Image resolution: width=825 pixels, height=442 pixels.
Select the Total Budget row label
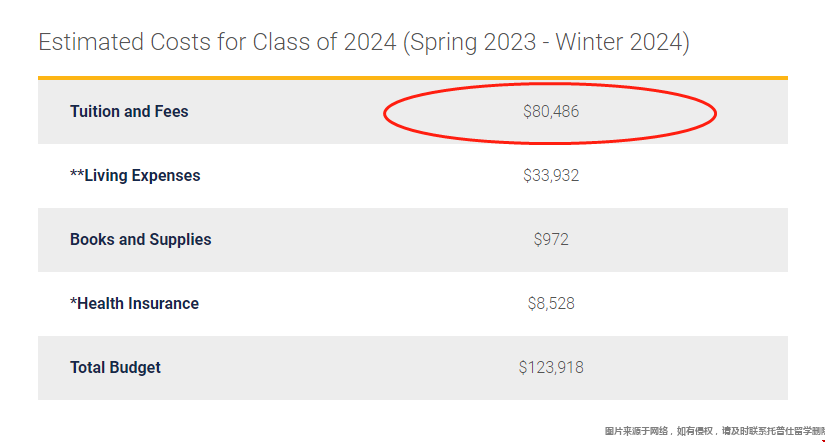(115, 367)
